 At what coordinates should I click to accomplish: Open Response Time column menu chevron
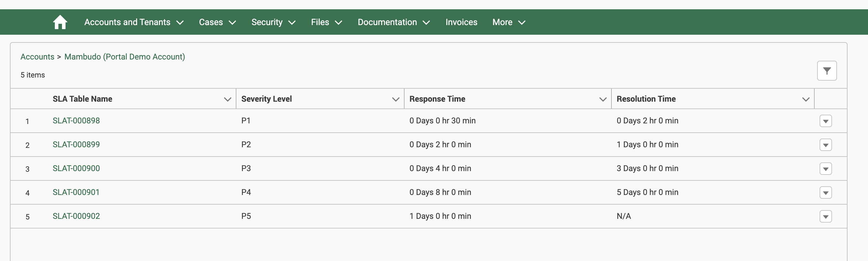(603, 100)
